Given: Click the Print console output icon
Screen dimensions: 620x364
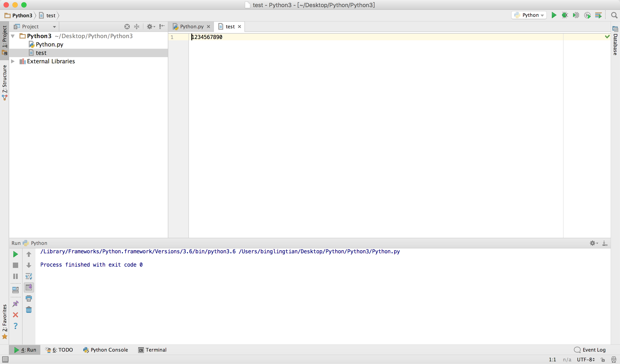Looking at the screenshot, I should point(29,299).
